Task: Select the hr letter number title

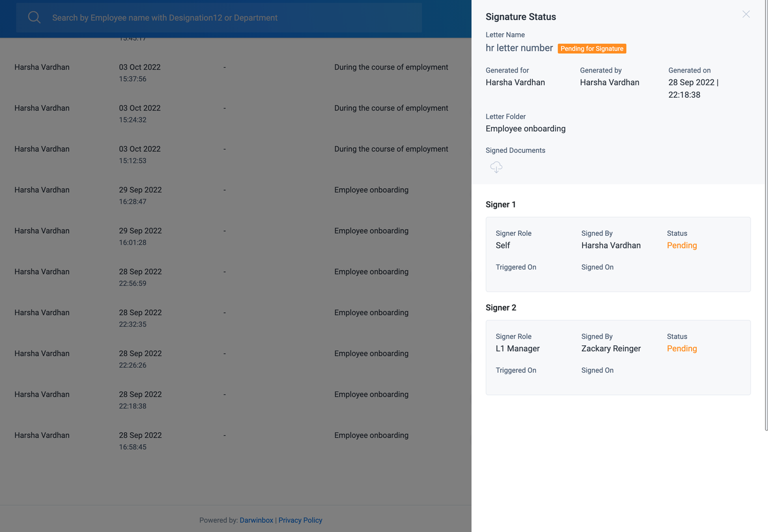Action: 519,48
